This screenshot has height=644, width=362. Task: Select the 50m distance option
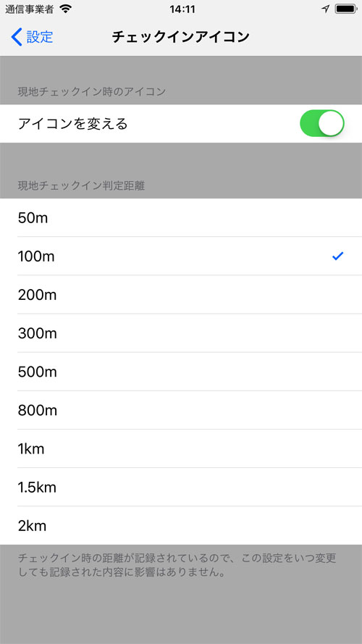coord(181,217)
